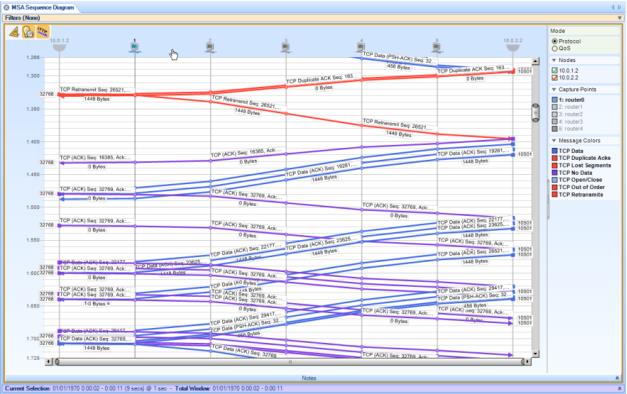
Task: Select the MSA Sequence Diagram tab
Action: click(x=39, y=7)
